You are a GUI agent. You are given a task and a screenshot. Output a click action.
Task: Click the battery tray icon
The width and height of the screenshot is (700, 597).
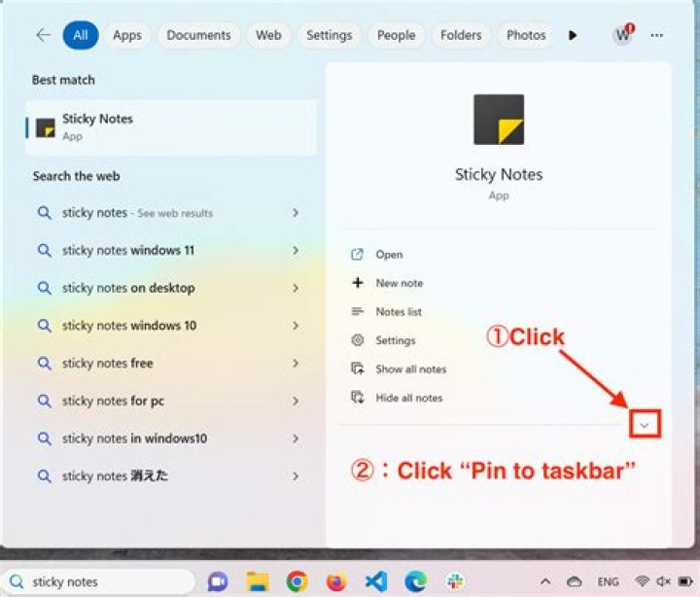(x=685, y=581)
